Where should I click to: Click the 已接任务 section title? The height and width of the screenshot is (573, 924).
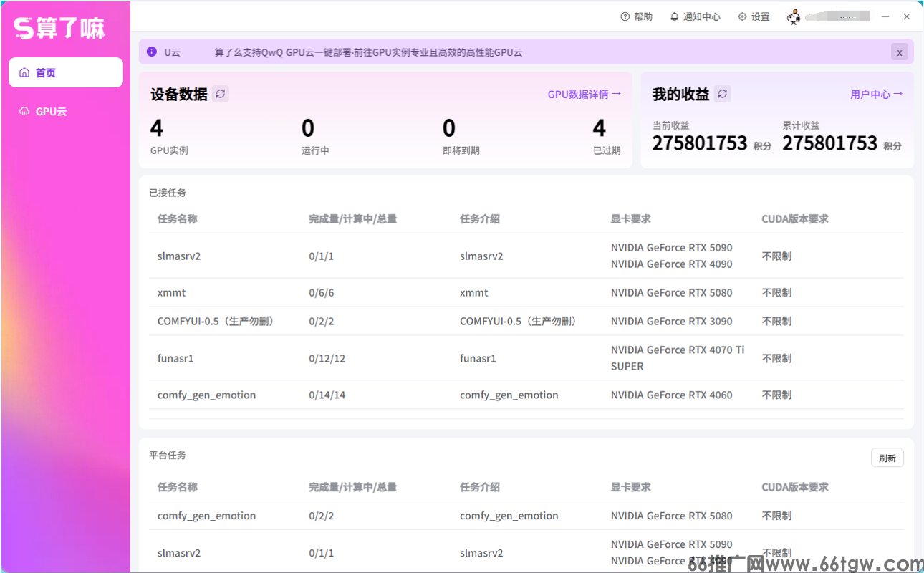168,193
